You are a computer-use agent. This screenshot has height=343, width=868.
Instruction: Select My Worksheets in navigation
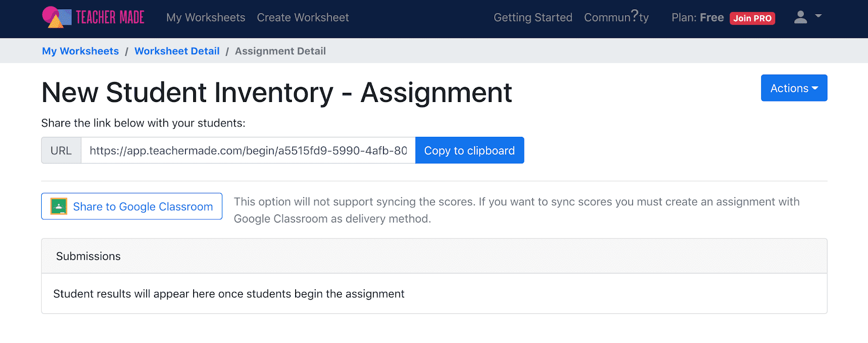(206, 17)
